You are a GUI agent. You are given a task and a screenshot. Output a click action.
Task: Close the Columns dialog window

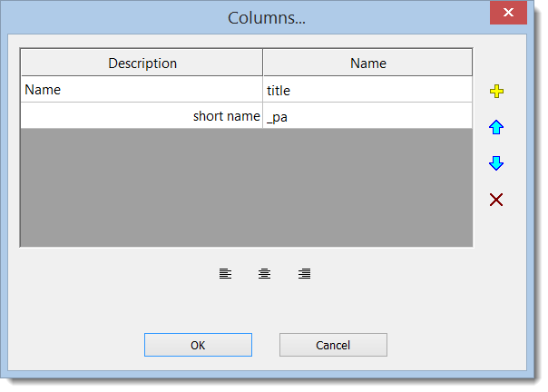508,13
